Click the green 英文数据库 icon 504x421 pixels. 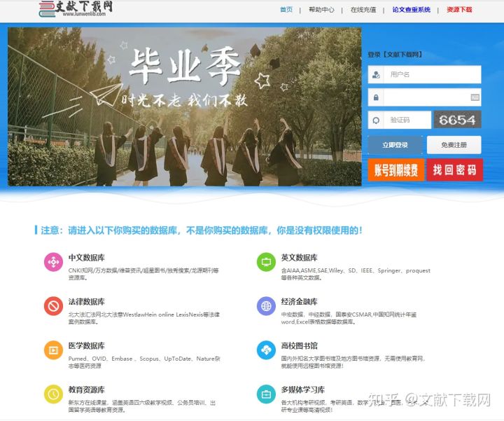(x=266, y=263)
